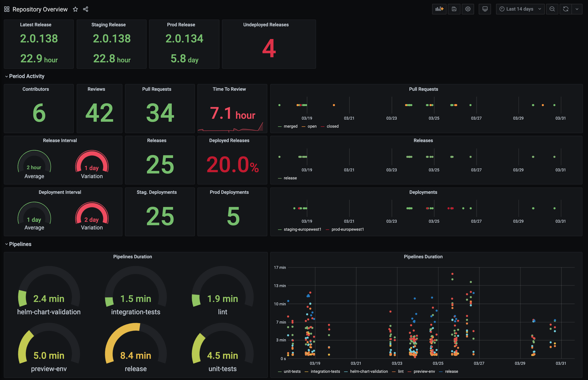
Task: Enable TV/kiosk view mode
Action: pos(484,9)
